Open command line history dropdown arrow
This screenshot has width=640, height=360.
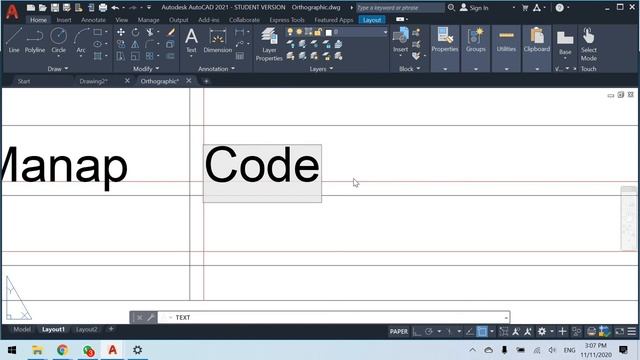[x=506, y=318]
